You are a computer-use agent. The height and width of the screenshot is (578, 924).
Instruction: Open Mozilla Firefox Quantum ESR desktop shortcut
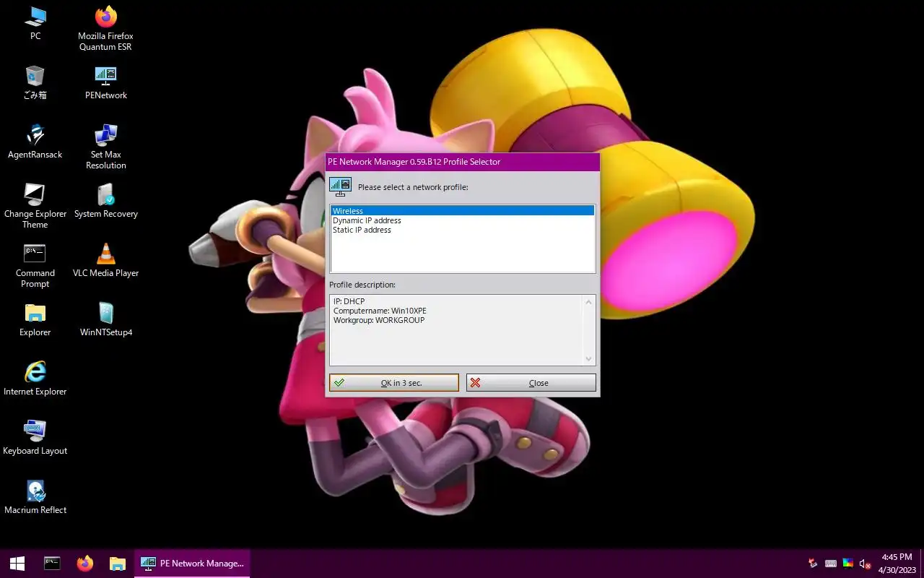coord(106,28)
